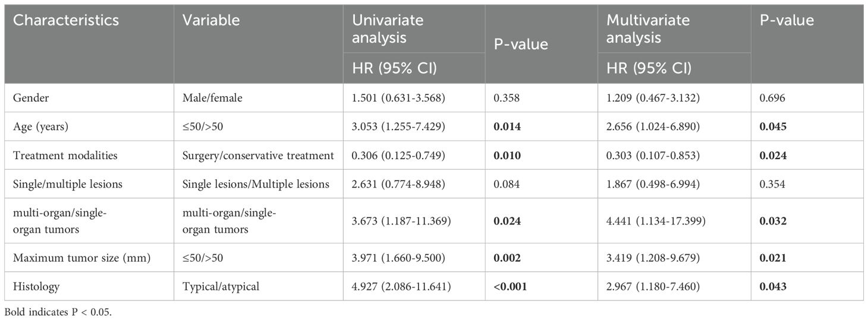Viewport: 868px width, 320px height.
Task: Click the Variable column header
Action: point(212,20)
